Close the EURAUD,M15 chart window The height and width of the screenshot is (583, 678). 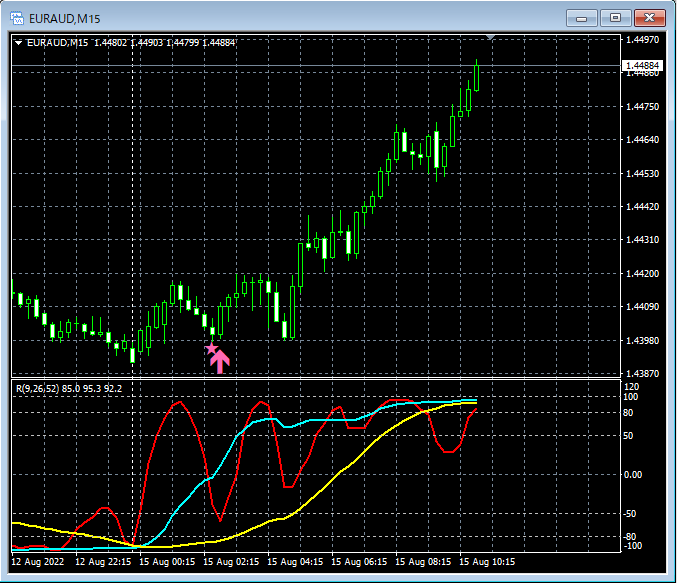pos(649,18)
